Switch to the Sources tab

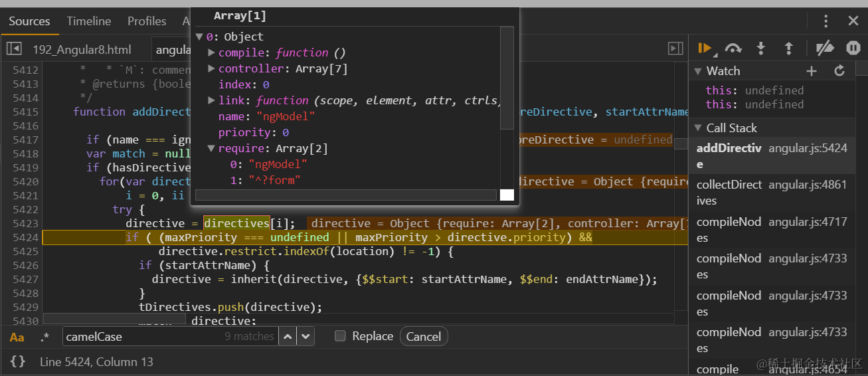(x=29, y=21)
